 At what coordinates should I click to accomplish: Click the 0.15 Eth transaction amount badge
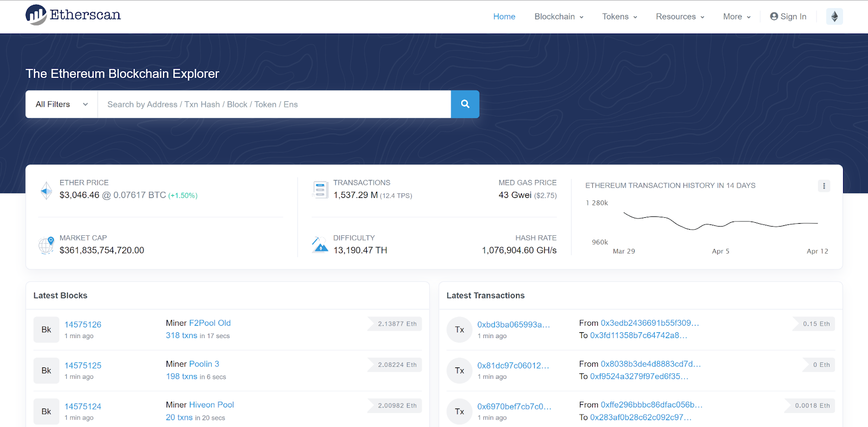pyautogui.click(x=814, y=324)
